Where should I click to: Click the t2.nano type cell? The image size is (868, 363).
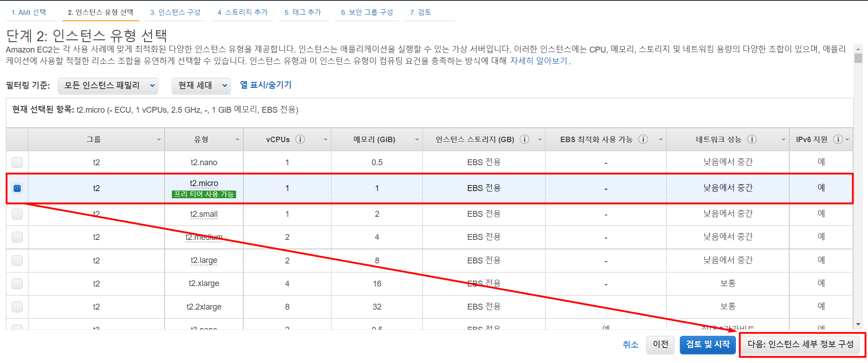coord(204,162)
